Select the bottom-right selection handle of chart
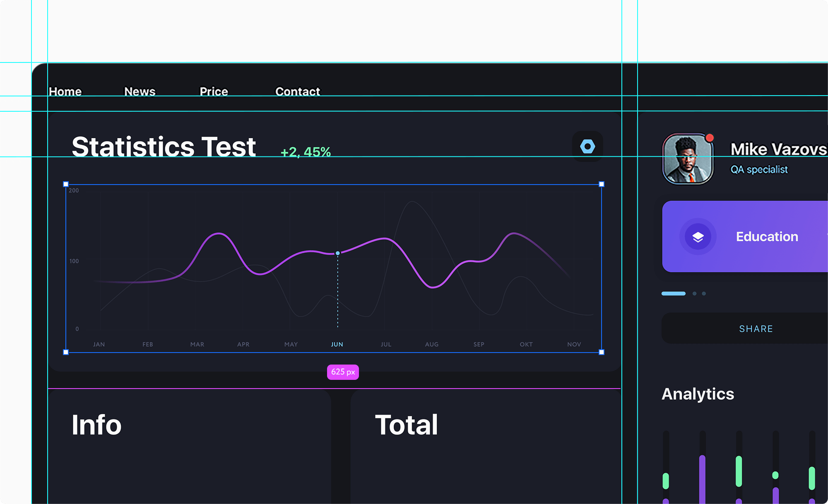The height and width of the screenshot is (504, 828). click(602, 352)
